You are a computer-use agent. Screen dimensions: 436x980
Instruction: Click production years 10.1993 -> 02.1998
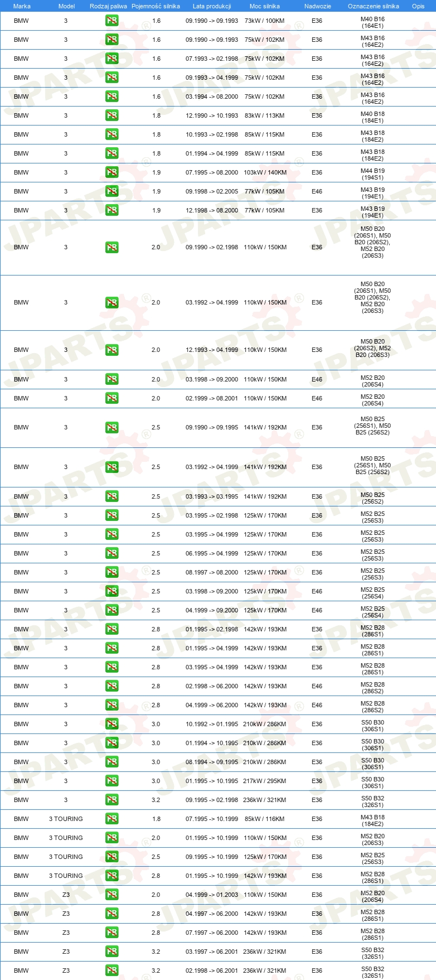tap(212, 134)
